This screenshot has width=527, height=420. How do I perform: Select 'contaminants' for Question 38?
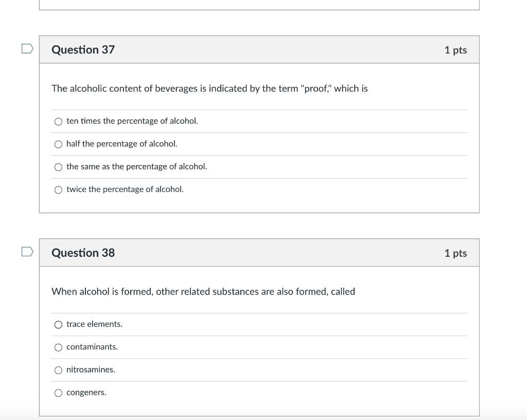59,347
